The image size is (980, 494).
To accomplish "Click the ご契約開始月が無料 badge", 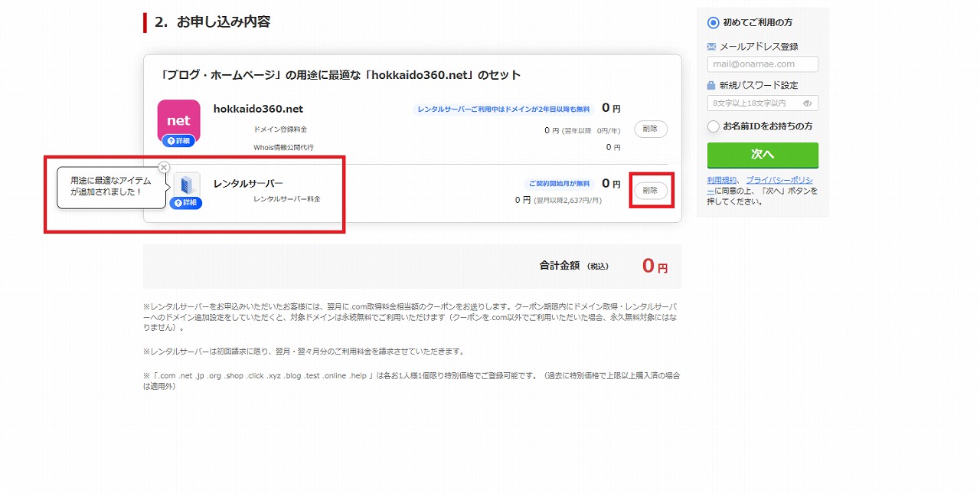I will click(x=559, y=184).
